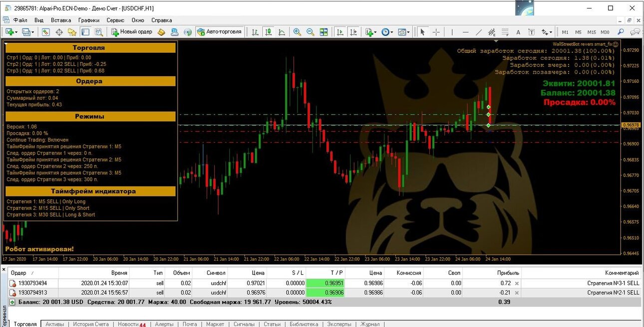Switch to the M30 timeframe
Image resolution: width=644 pixels, height=327 pixels.
pos(605,32)
